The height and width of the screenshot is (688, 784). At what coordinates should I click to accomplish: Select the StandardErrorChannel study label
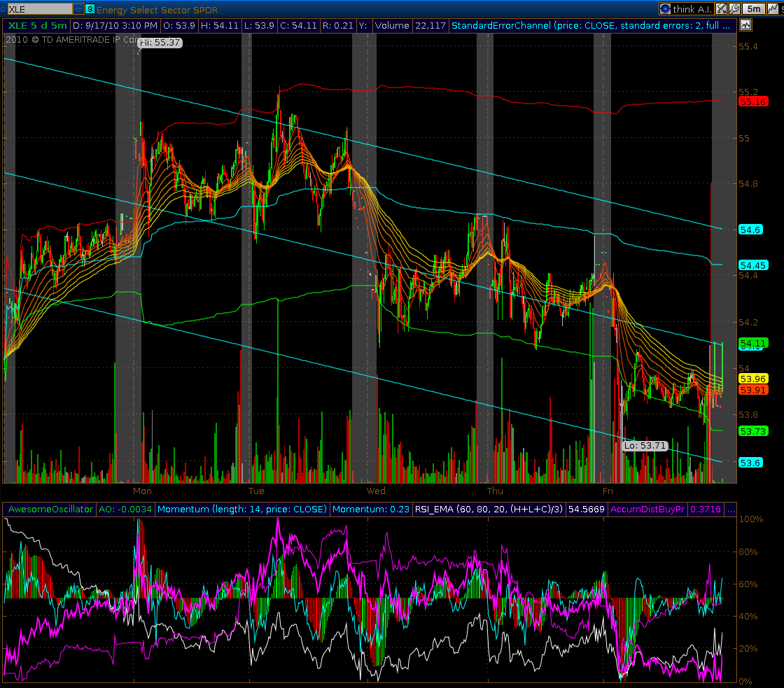[x=591, y=25]
